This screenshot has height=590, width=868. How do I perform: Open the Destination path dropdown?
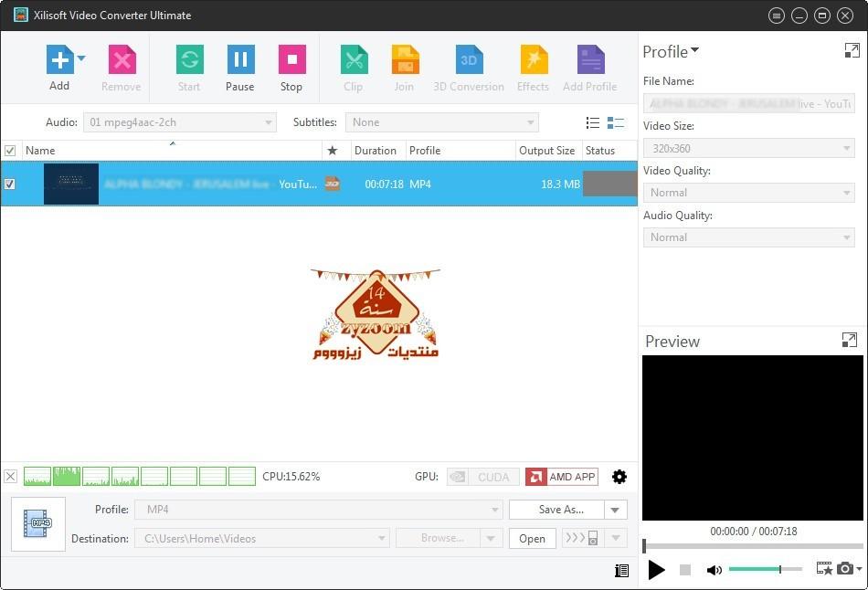coord(262,538)
